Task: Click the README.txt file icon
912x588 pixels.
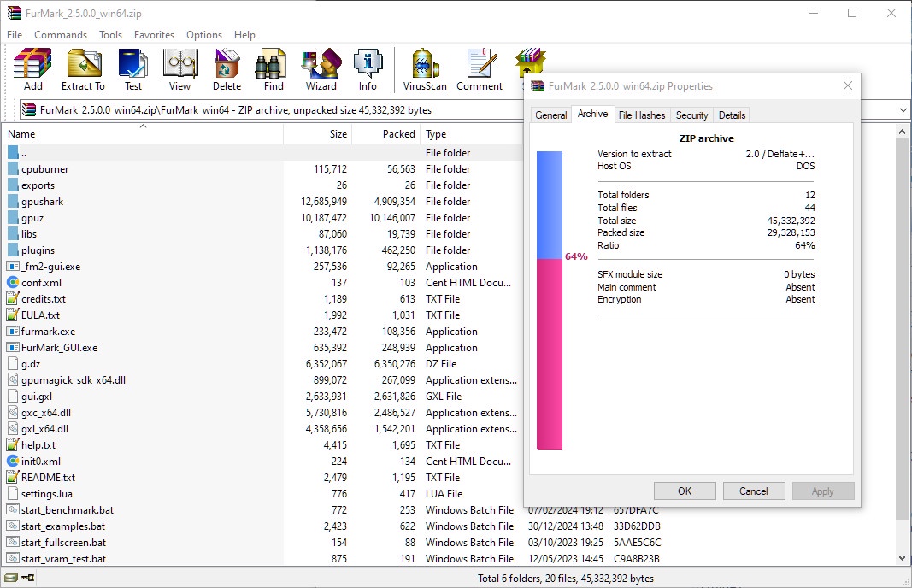Action: click(x=13, y=478)
